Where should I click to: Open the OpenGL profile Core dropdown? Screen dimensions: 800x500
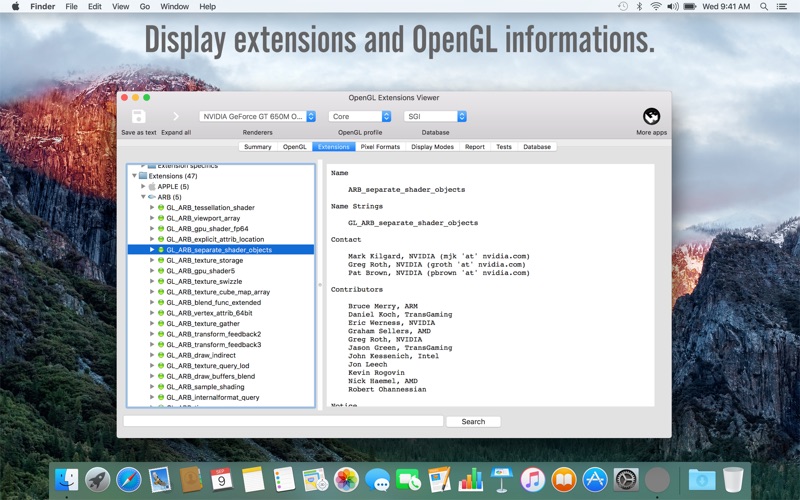[360, 116]
